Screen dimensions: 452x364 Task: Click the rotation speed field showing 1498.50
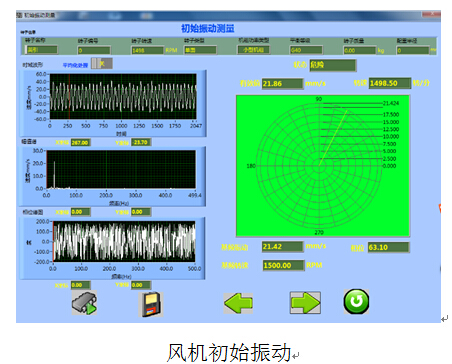point(390,83)
